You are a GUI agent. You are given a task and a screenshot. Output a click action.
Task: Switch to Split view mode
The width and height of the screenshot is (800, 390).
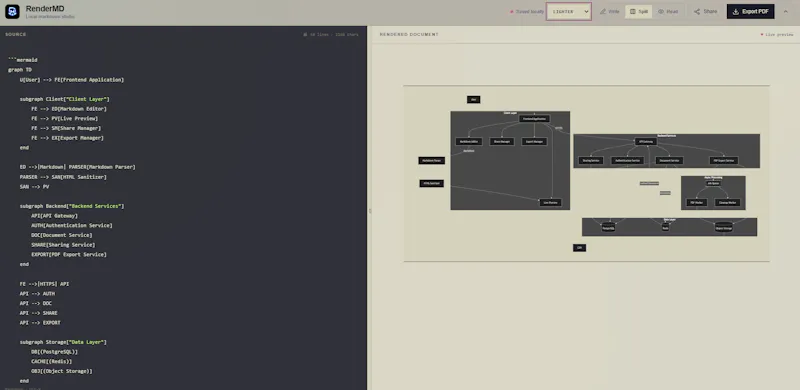(639, 11)
